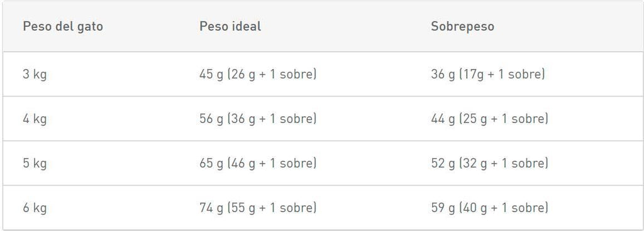Click '44 g' in the Sobrepeso column
644x231 pixels.
pyautogui.click(x=443, y=119)
